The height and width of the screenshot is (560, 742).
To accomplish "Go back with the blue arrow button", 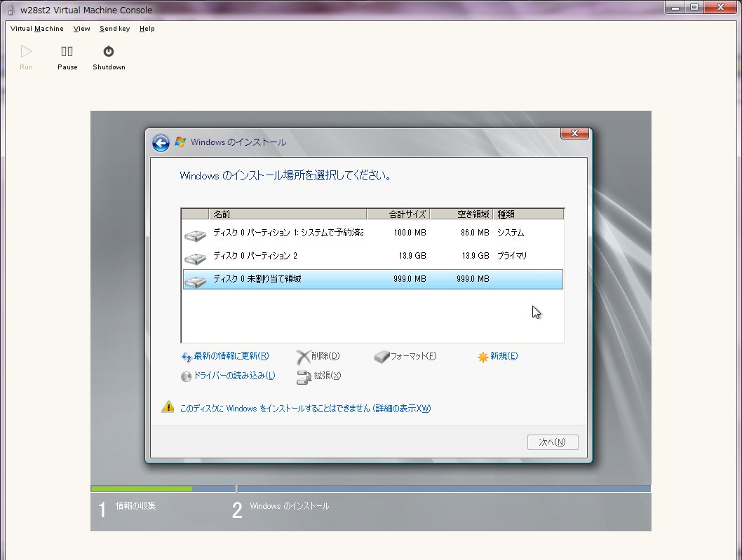I will coord(161,143).
